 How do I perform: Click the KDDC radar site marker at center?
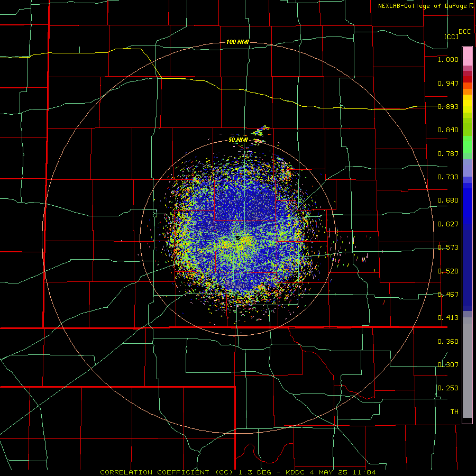click(x=237, y=237)
